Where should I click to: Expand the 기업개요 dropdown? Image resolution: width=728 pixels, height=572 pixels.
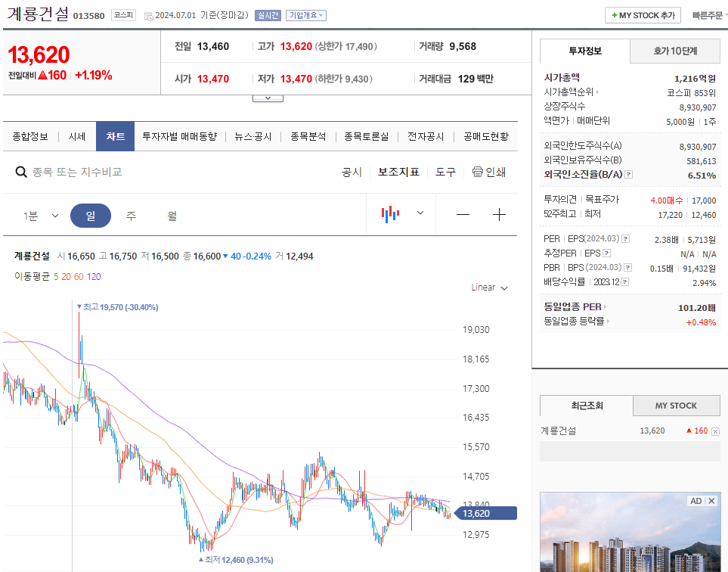point(306,15)
